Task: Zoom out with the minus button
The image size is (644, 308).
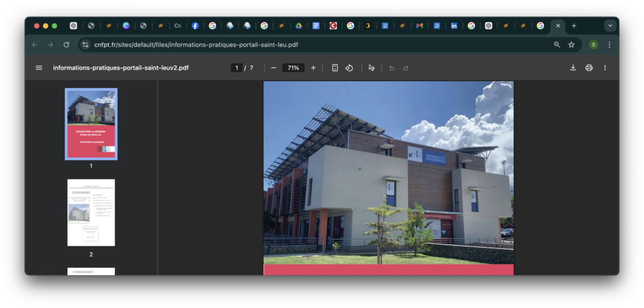Action: click(x=274, y=68)
